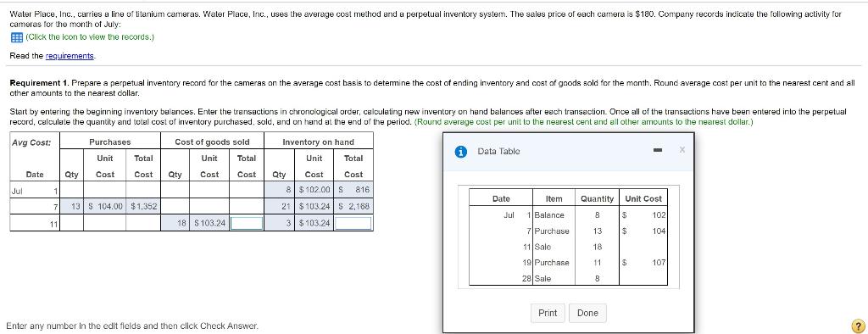The width and height of the screenshot is (868, 334).
Task: Click the $102.00 inventory unit cost cell
Action: 314,190
